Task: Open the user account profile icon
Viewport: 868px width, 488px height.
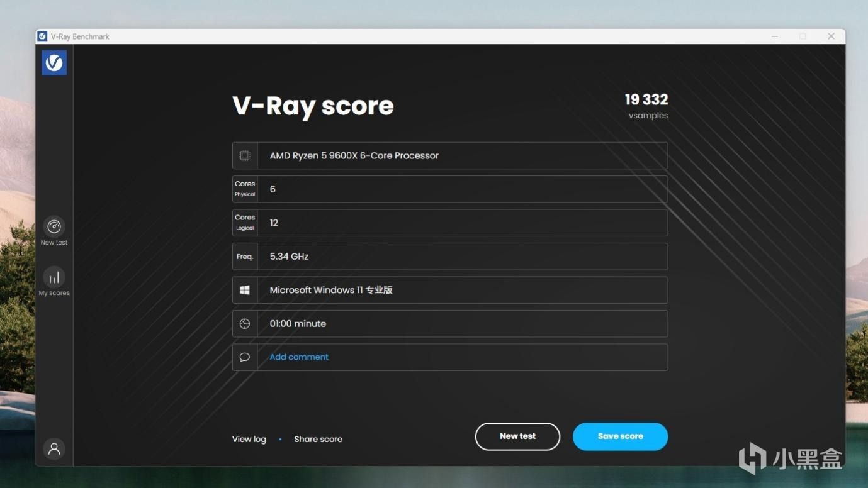Action: tap(54, 449)
